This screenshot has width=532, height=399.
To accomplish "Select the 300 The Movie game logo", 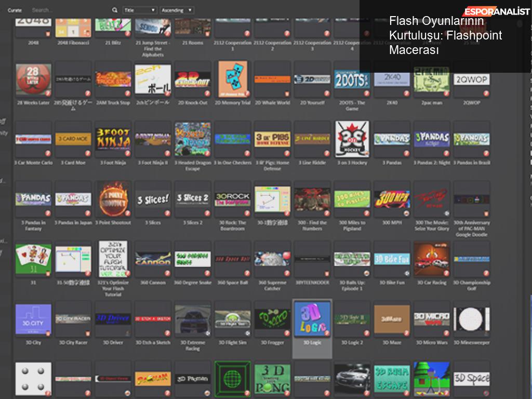I will (432, 199).
